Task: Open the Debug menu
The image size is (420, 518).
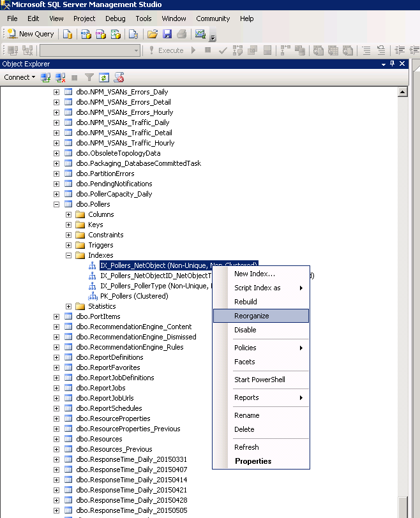Action: (116, 18)
